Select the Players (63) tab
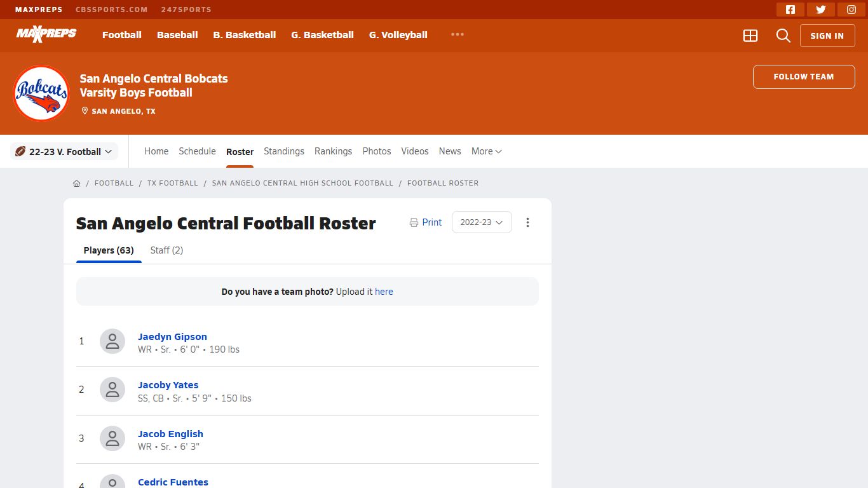 109,250
